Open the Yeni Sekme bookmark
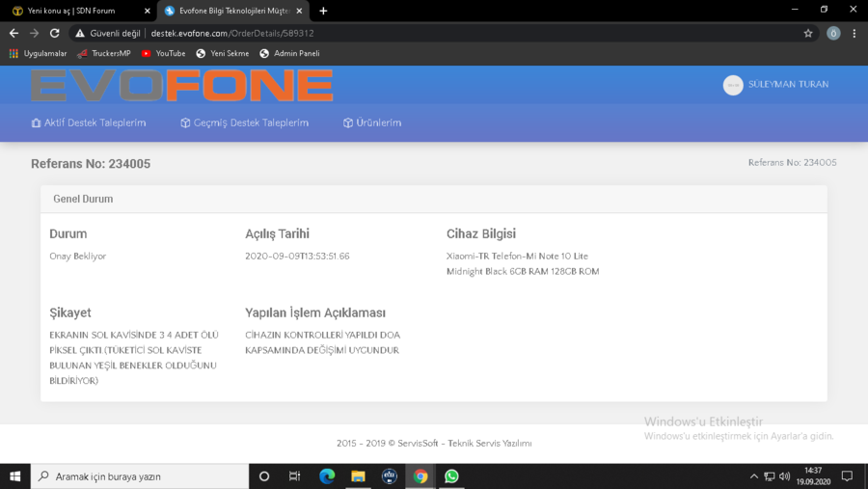The height and width of the screenshot is (489, 868). pos(223,53)
